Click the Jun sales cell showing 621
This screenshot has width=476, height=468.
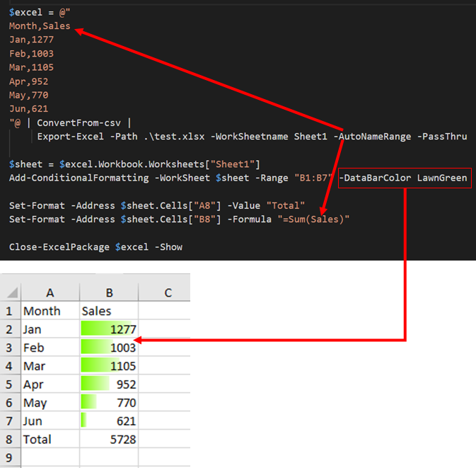coord(109,421)
